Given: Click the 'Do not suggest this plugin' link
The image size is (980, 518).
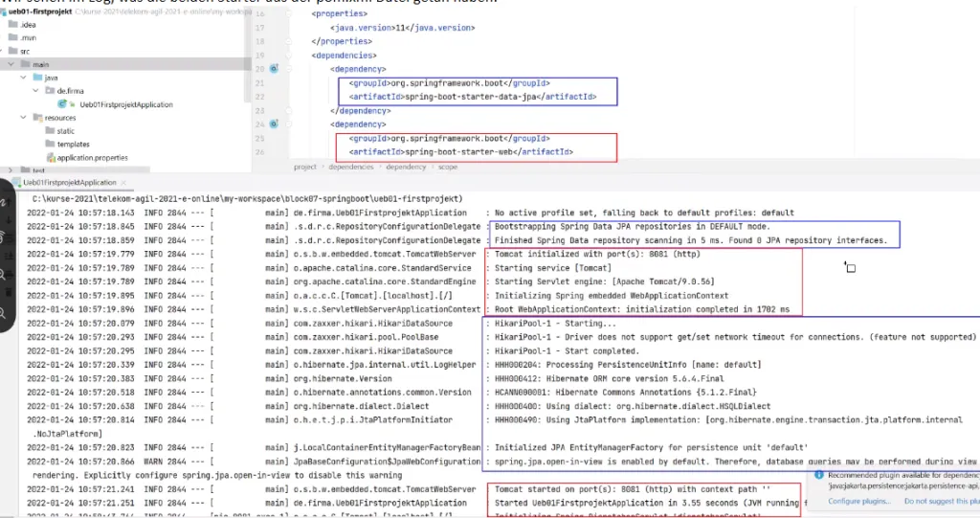Looking at the screenshot, I should (942, 501).
